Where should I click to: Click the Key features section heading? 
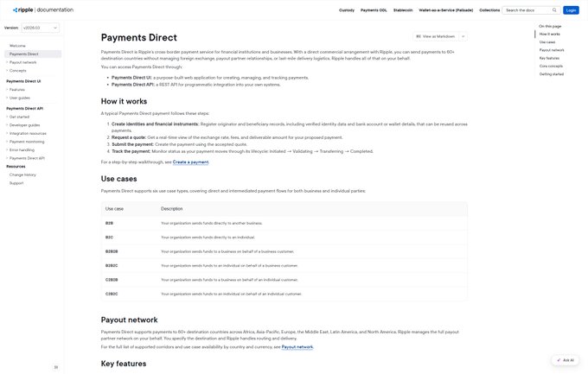pyautogui.click(x=124, y=364)
